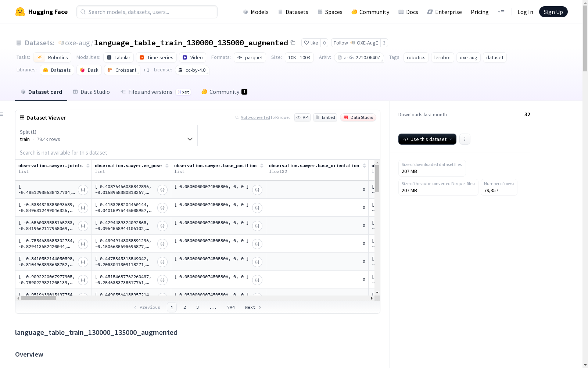
Task: Click the Hugging Face logo icon
Action: [x=20, y=12]
